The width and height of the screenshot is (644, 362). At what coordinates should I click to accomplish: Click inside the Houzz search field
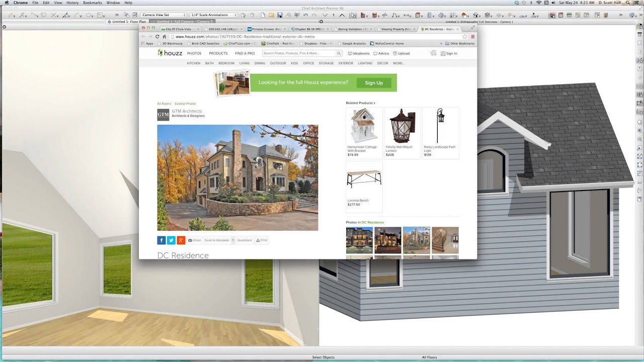[299, 53]
